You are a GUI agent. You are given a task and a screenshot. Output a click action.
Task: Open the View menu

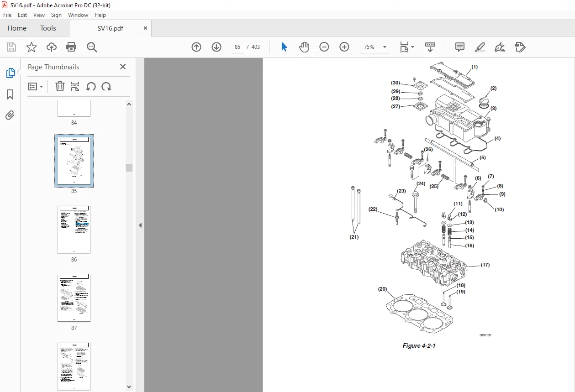39,15
